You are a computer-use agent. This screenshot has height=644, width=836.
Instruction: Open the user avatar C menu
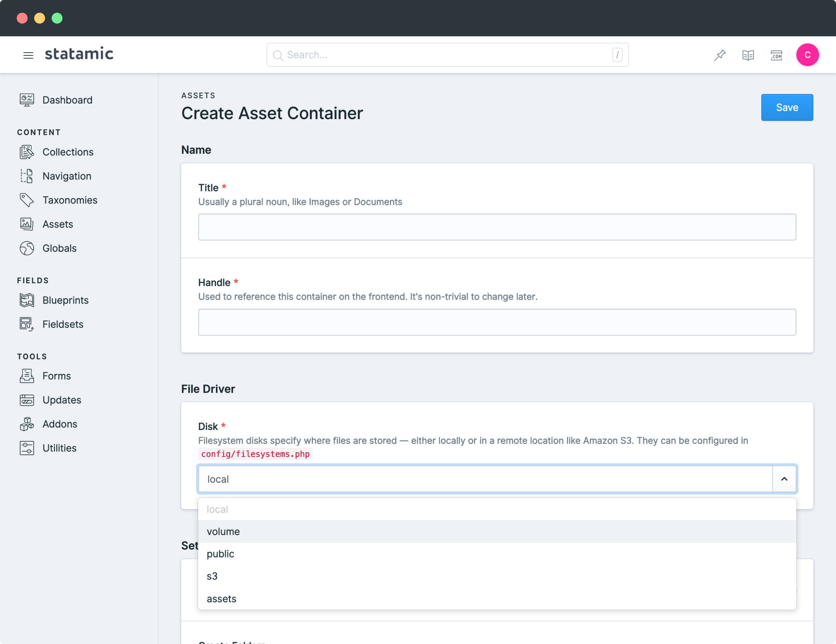click(807, 55)
